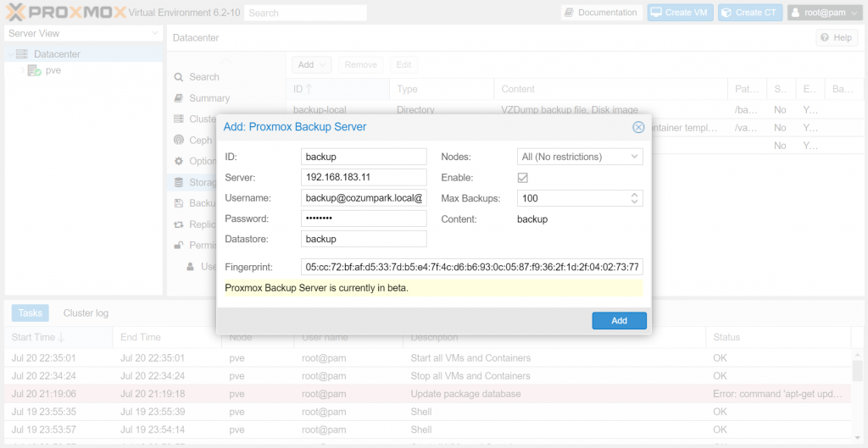This screenshot has height=448, width=868.
Task: Click the Edit toolbar button
Action: coord(403,64)
